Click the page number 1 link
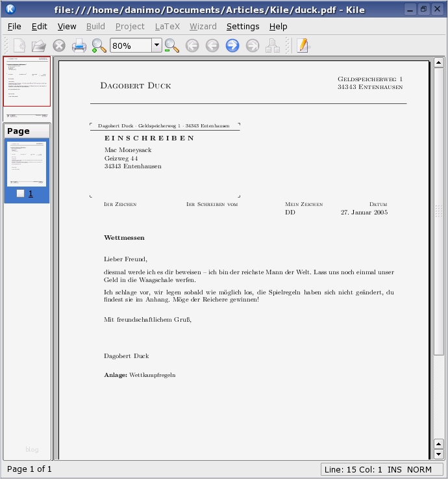Screen dimensions: 448x479 point(31,194)
